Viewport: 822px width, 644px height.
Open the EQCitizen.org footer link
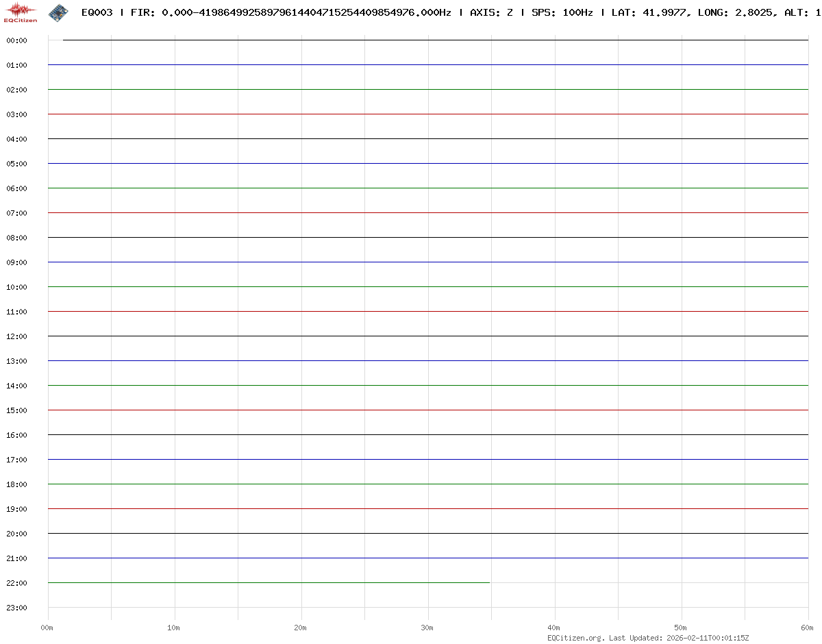pos(575,638)
